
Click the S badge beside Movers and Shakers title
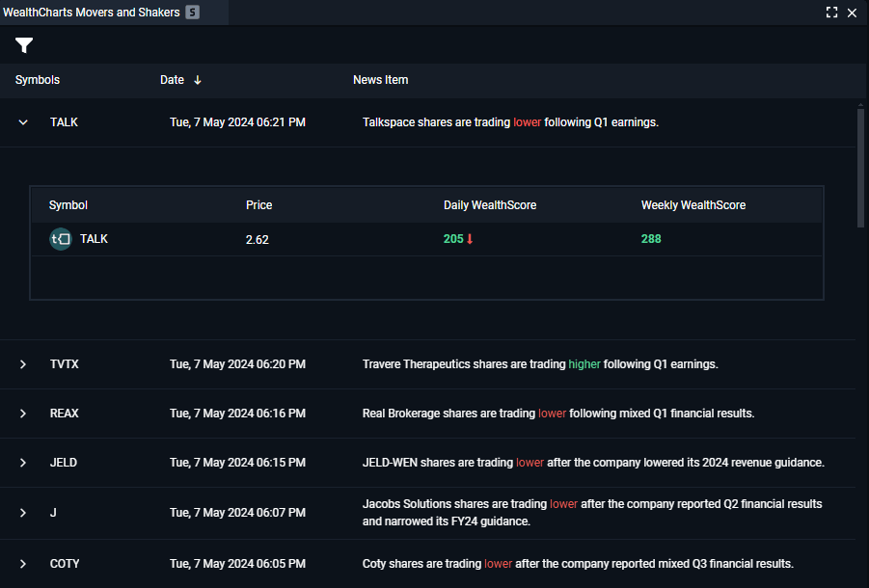(192, 13)
